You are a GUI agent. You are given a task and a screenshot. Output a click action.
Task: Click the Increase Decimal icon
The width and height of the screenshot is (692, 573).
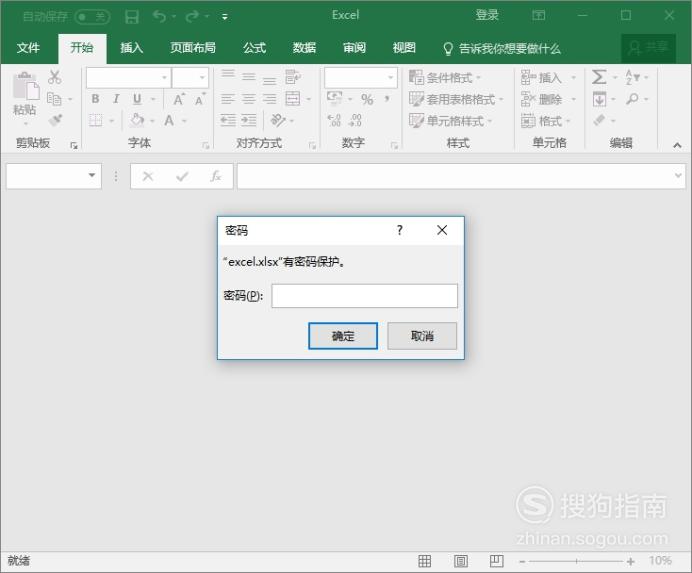click(x=335, y=120)
